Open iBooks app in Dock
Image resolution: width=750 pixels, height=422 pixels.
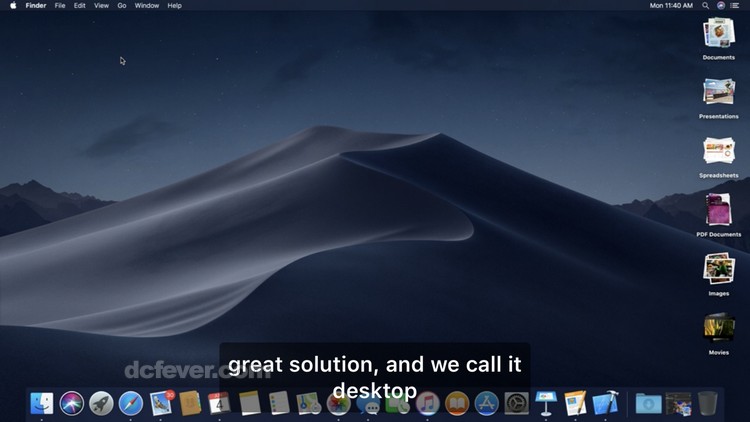[457, 403]
